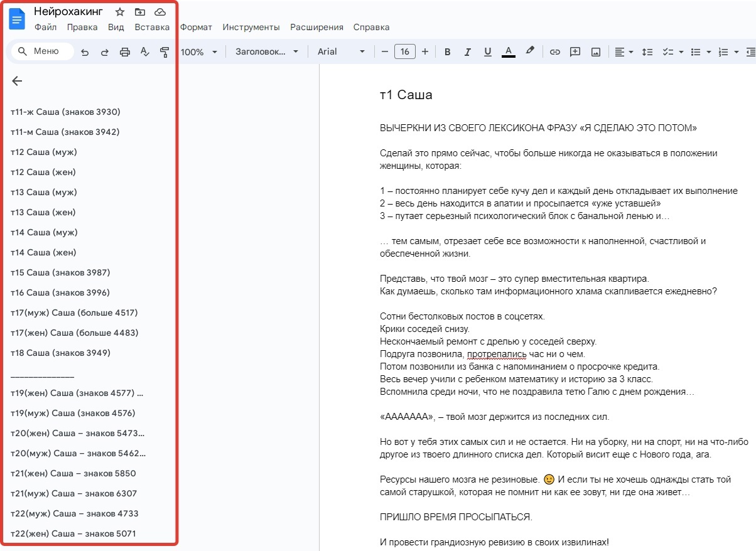Insert an image from the toolbar
This screenshot has height=551, width=756.
click(x=596, y=52)
